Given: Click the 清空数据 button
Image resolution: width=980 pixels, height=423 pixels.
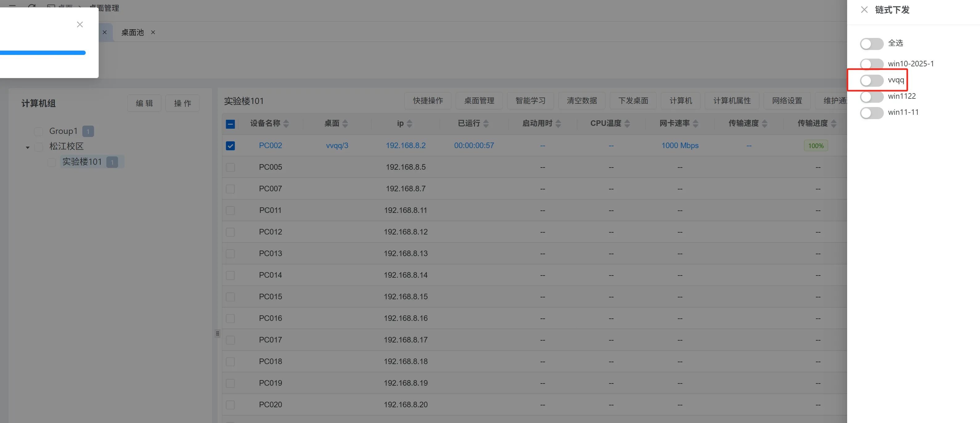Looking at the screenshot, I should click(x=582, y=101).
